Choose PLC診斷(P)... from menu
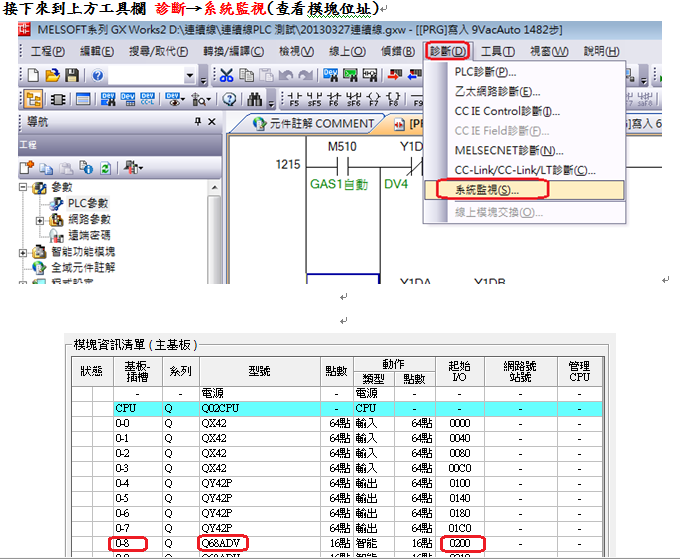 click(x=485, y=72)
